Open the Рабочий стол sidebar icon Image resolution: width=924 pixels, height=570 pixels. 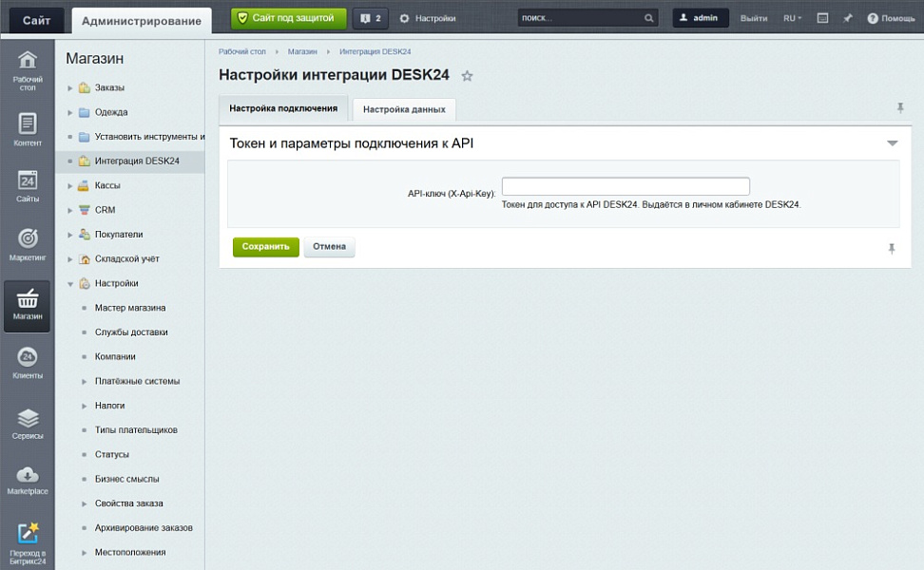click(x=28, y=70)
